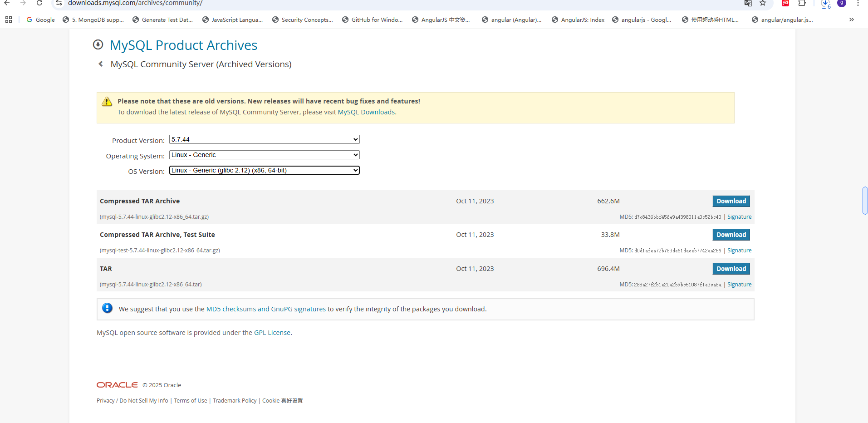
Task: Open the browser three-dot menu
Action: coord(858,3)
